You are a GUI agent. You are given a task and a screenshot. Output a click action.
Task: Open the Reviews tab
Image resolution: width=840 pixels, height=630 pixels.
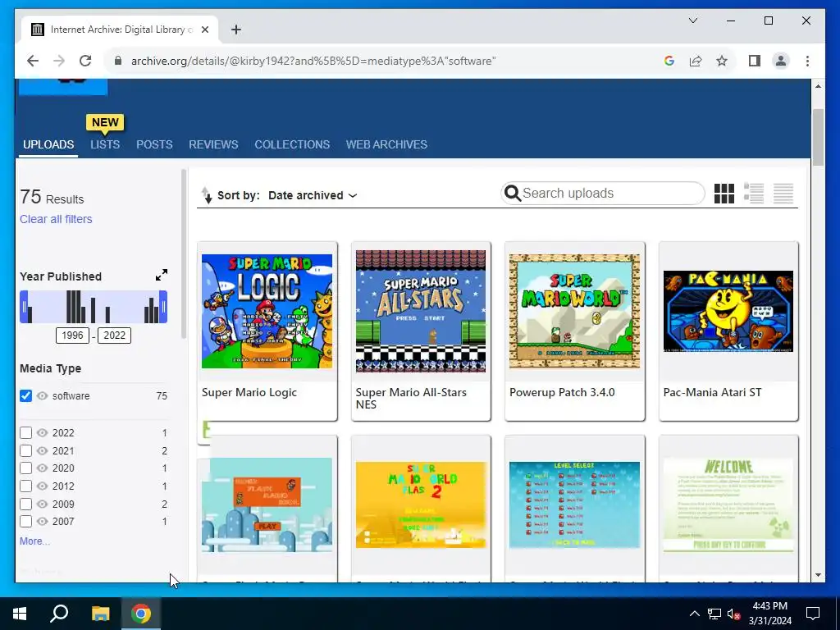(x=213, y=144)
